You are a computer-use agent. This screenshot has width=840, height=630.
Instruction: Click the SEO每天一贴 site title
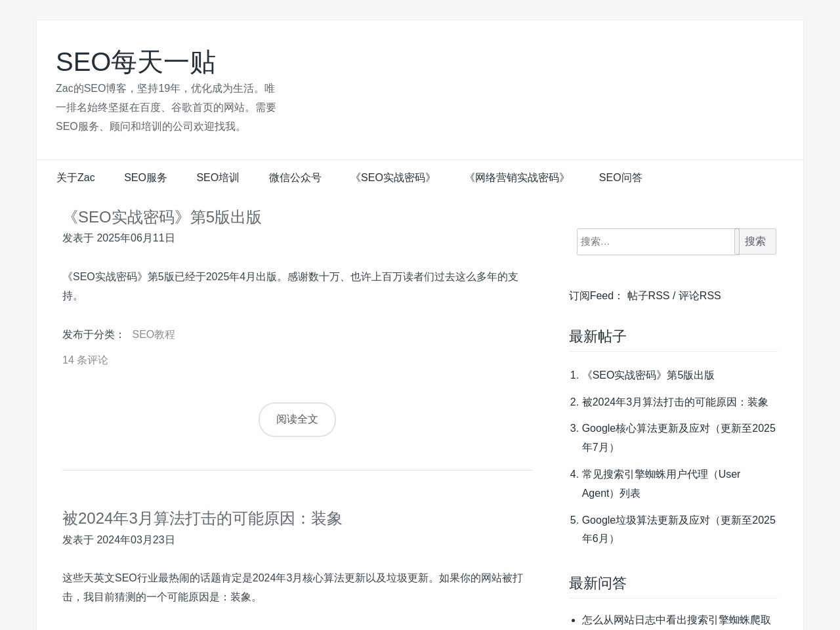136,62
